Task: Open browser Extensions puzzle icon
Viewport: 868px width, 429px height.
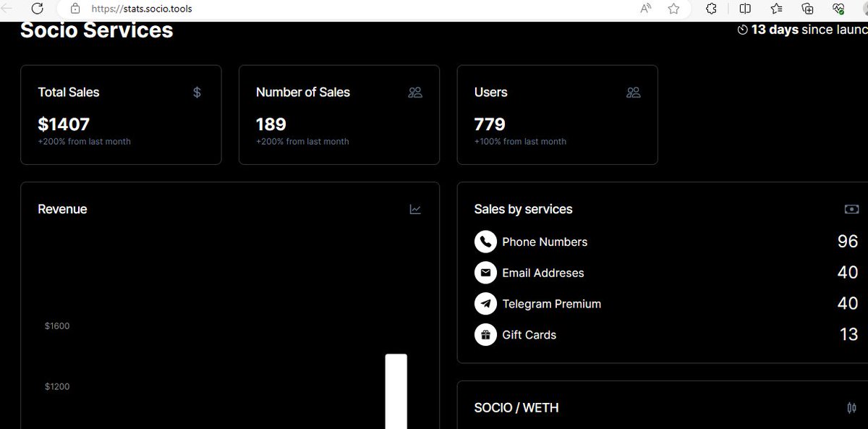Action: point(711,9)
